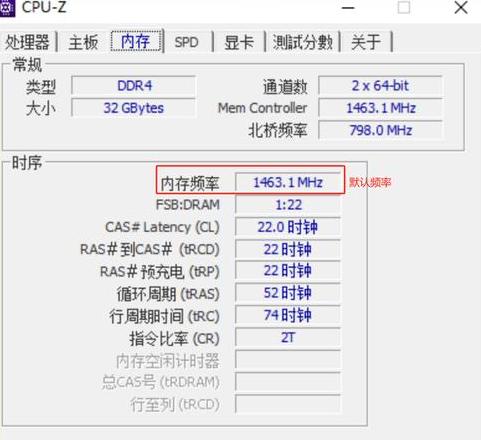Switch to the 处理器 tab
Screen dimensions: 481x440
(27, 42)
